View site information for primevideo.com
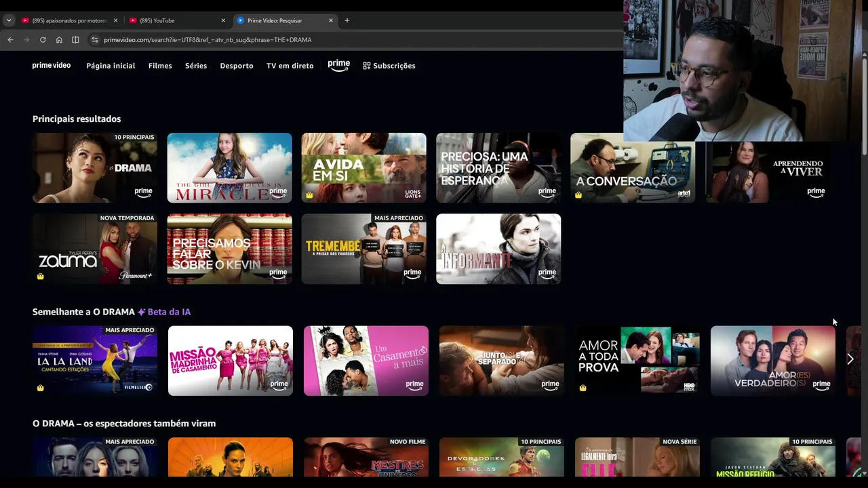The height and width of the screenshot is (488, 868). click(x=95, y=40)
